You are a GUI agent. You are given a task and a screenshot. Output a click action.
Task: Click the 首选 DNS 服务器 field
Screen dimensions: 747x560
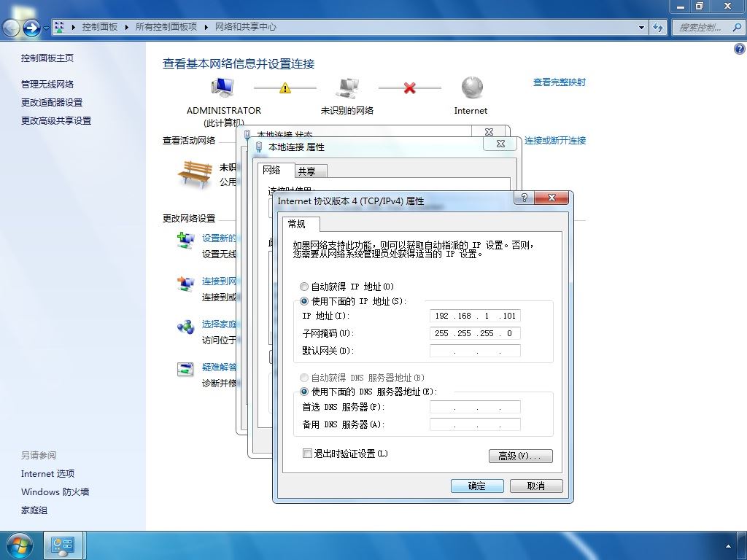(x=475, y=407)
